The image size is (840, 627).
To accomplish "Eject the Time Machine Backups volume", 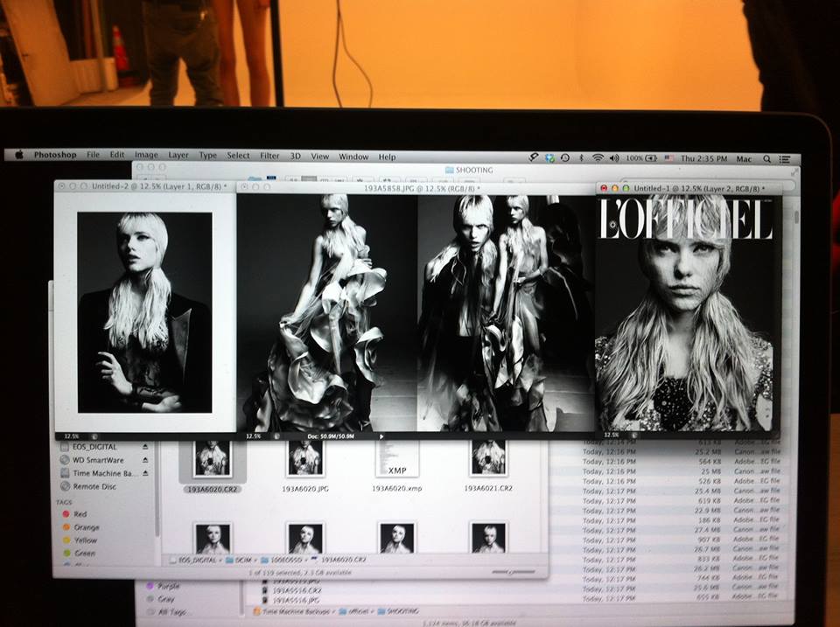I will 145,473.
